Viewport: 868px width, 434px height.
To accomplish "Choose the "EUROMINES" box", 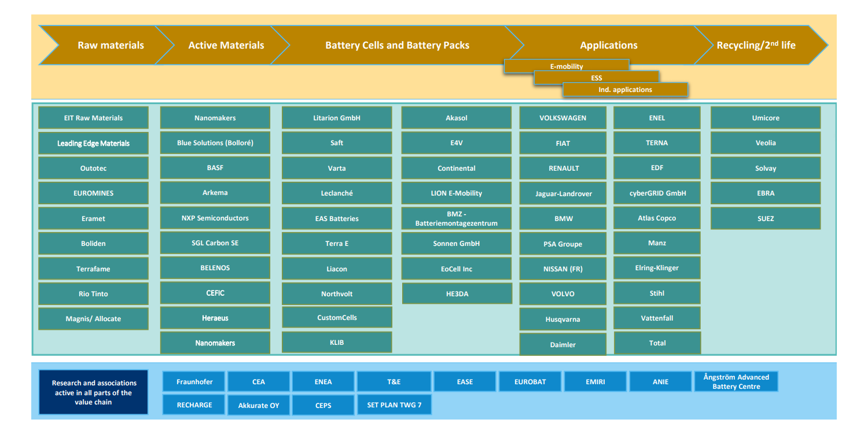I will tap(93, 193).
